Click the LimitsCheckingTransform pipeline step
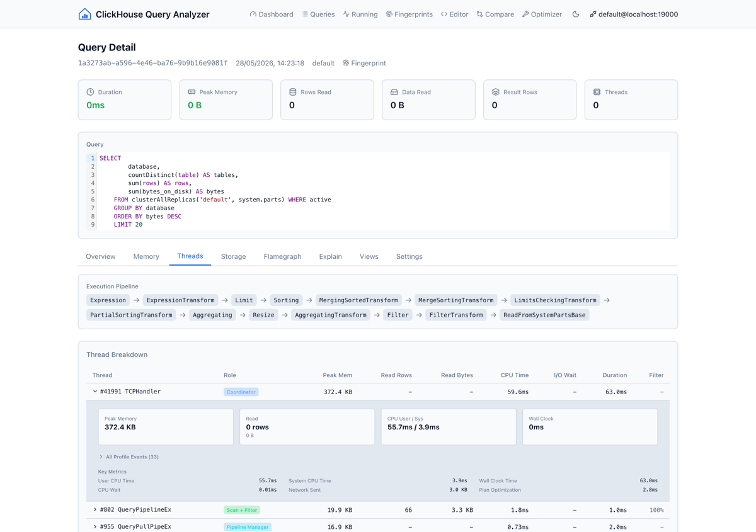This screenshot has width=756, height=532. [555, 300]
